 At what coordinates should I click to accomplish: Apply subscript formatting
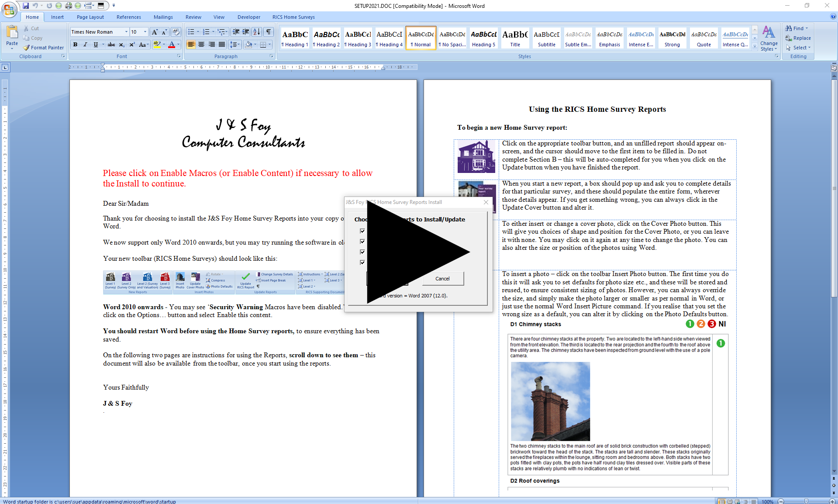[x=122, y=45]
